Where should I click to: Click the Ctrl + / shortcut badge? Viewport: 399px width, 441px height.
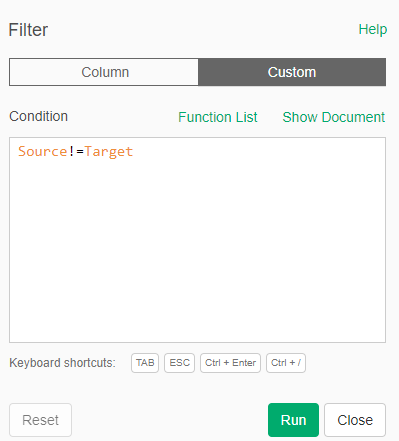click(x=286, y=363)
